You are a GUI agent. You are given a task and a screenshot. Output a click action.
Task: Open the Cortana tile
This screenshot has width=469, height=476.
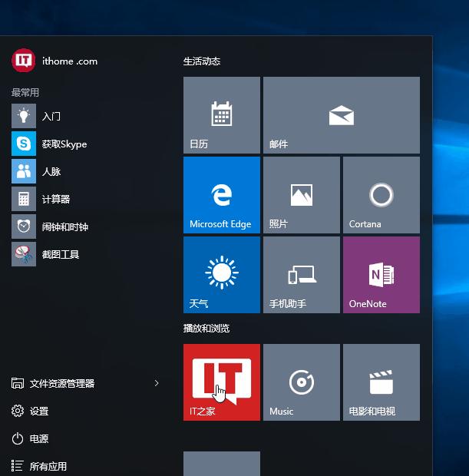381,195
